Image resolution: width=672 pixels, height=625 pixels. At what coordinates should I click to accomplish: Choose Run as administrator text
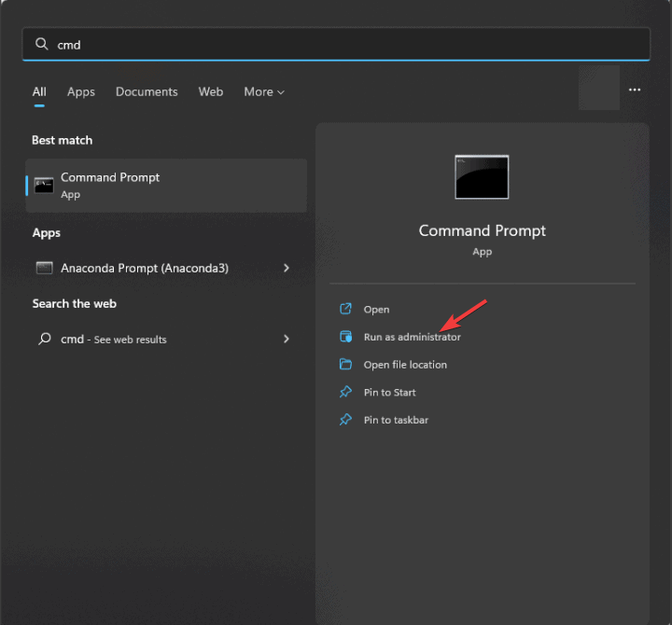pyautogui.click(x=412, y=337)
